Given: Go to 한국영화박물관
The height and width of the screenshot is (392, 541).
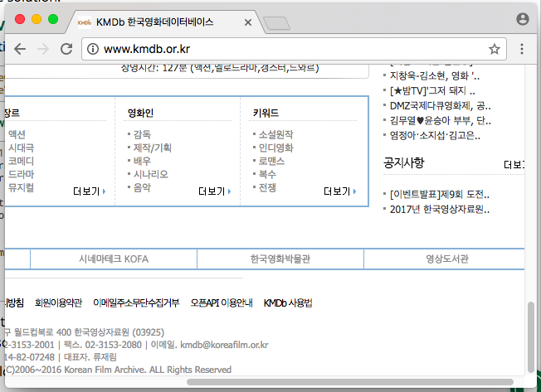Looking at the screenshot, I should 280,259.
